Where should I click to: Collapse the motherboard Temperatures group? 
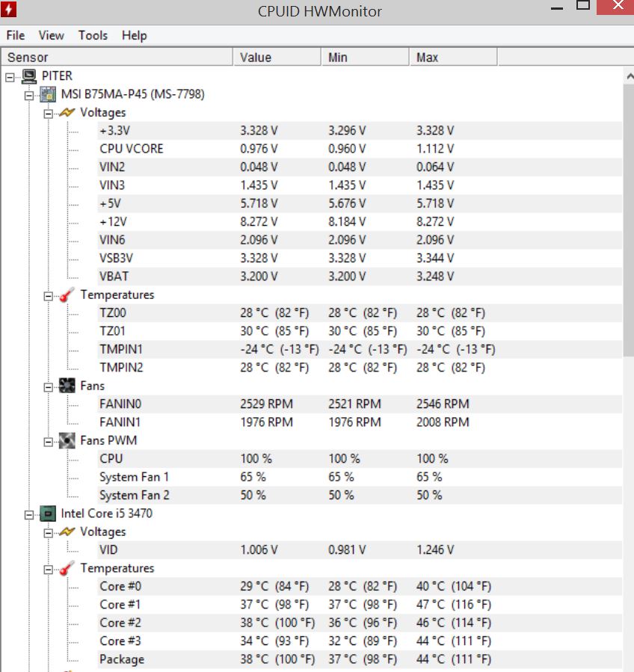pos(49,296)
